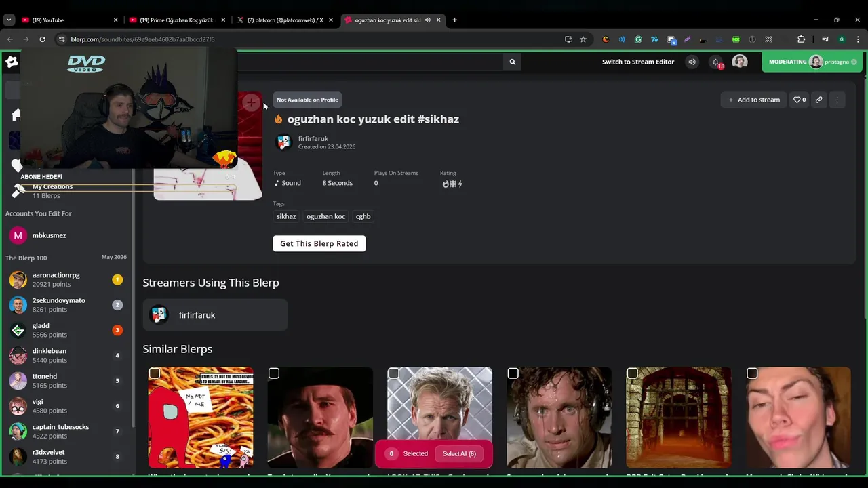Switch to Prime Oğuzhan Koç yüzük tab
The height and width of the screenshot is (488, 868).
pyautogui.click(x=176, y=20)
